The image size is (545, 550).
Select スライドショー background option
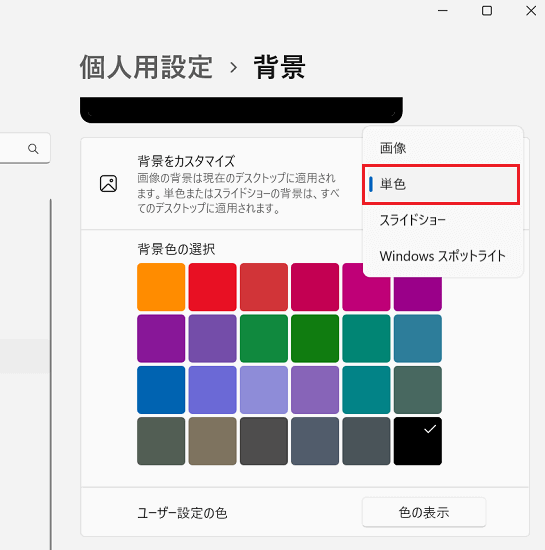click(x=443, y=220)
